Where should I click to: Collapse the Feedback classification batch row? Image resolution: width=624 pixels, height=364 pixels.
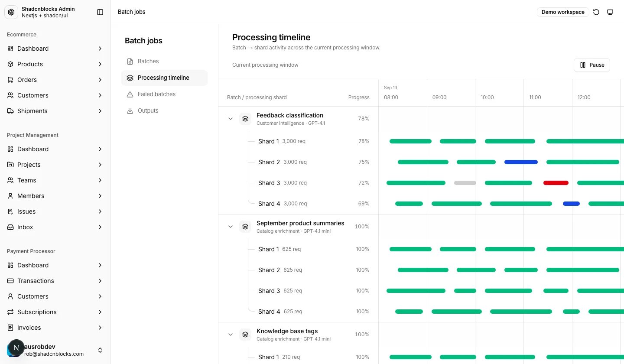click(231, 119)
